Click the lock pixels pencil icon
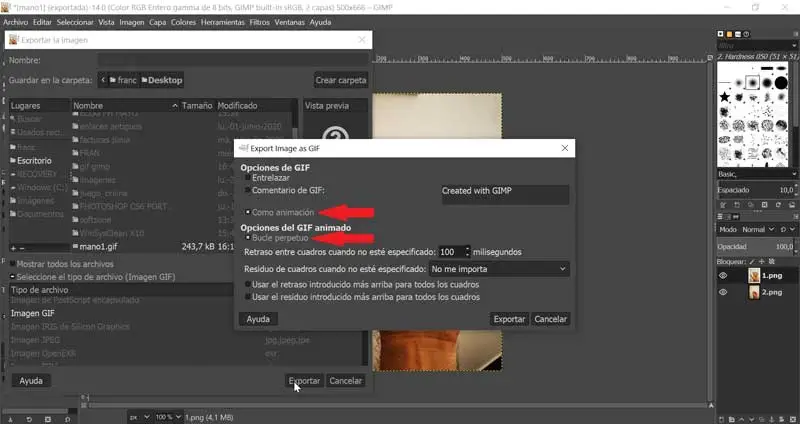 [x=752, y=262]
